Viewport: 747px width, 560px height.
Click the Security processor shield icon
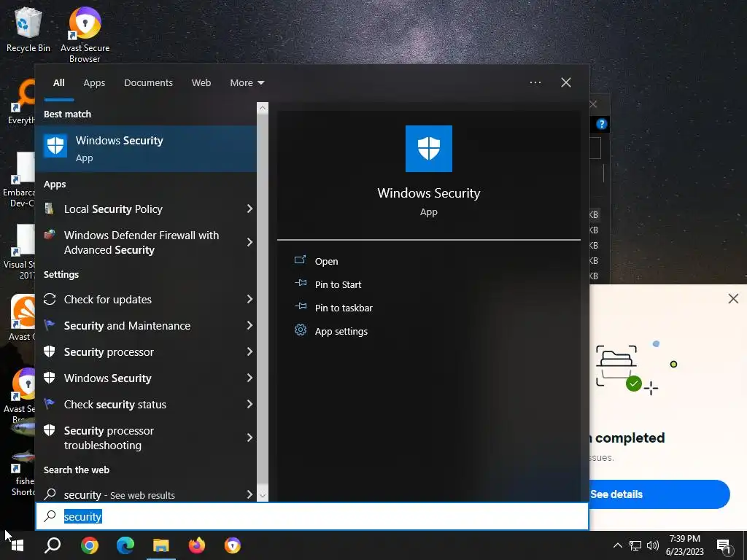pyautogui.click(x=50, y=351)
